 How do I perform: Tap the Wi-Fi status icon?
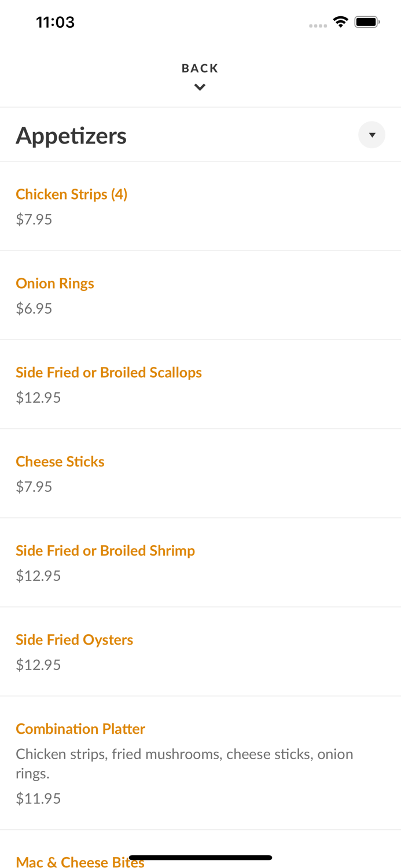[x=340, y=22]
